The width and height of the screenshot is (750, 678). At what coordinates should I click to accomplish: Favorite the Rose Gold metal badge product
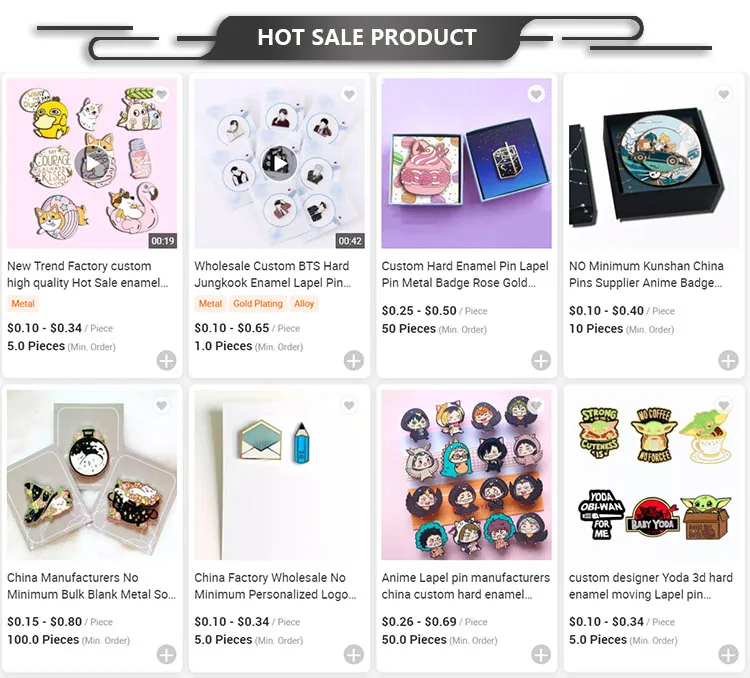click(536, 94)
